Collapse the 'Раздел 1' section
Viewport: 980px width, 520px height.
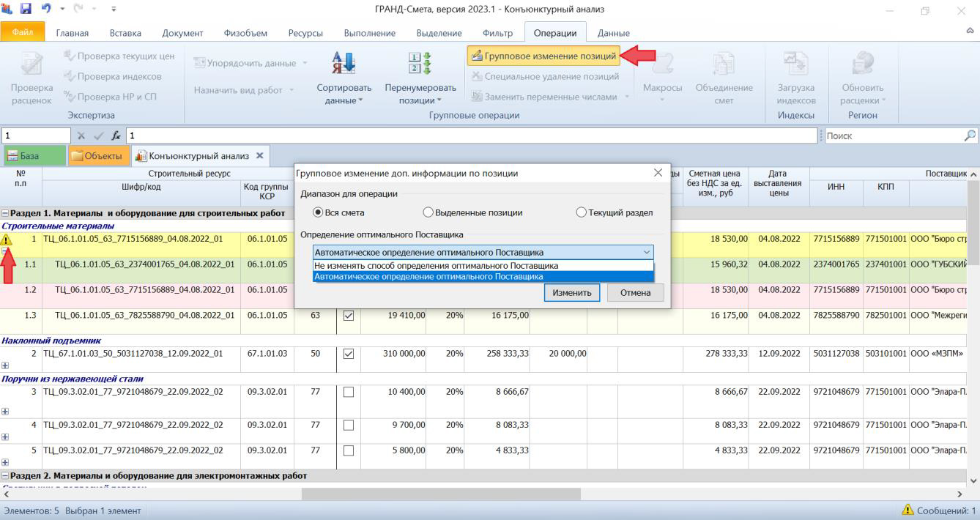tap(6, 213)
